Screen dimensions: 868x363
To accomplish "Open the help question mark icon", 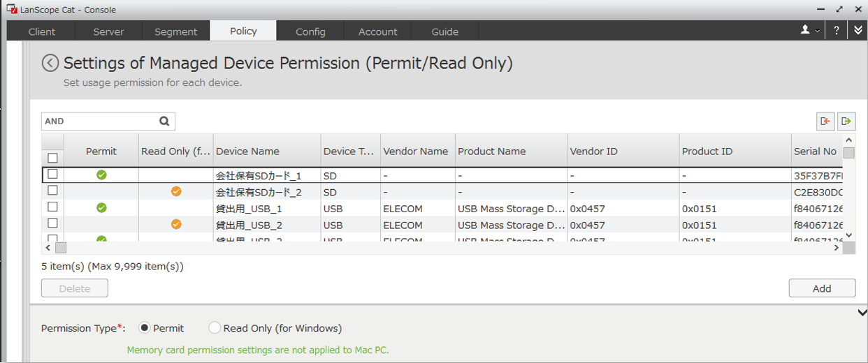I will pos(836,31).
